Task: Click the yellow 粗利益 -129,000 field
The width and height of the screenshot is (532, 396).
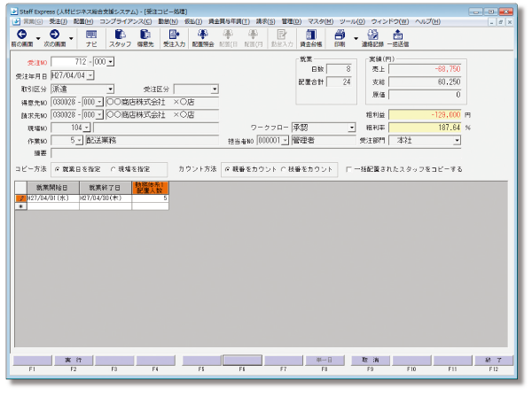Action: (425, 115)
